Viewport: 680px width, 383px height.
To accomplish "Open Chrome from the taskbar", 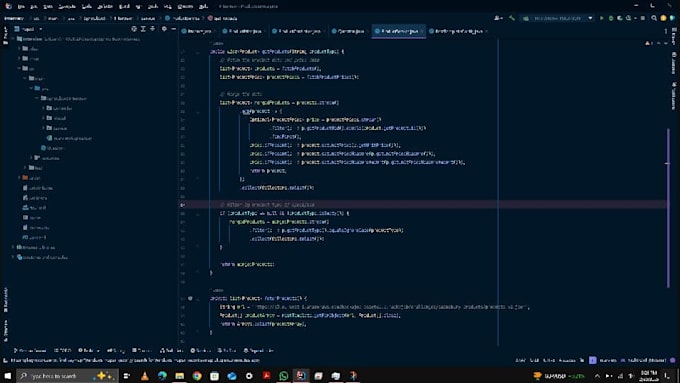I will [x=197, y=376].
